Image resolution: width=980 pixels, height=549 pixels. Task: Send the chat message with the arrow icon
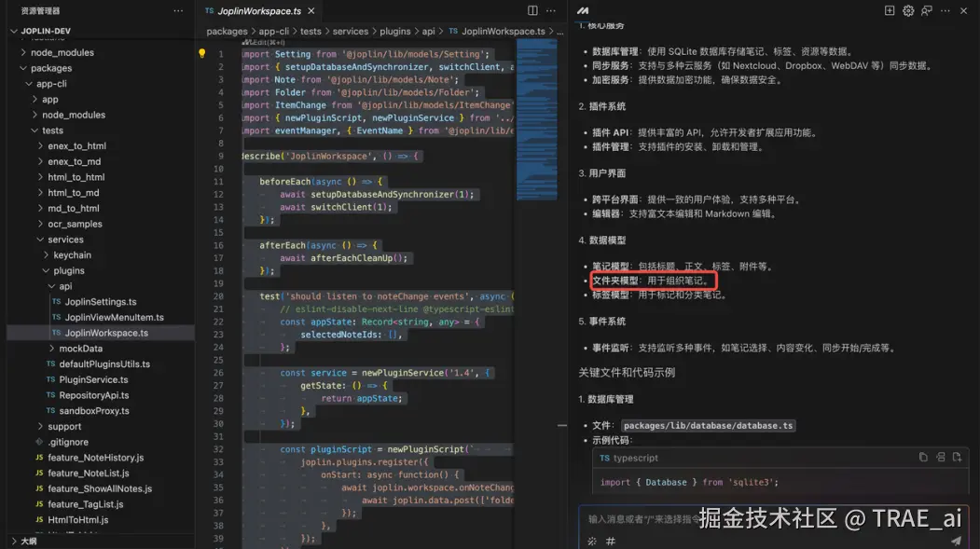point(956,539)
